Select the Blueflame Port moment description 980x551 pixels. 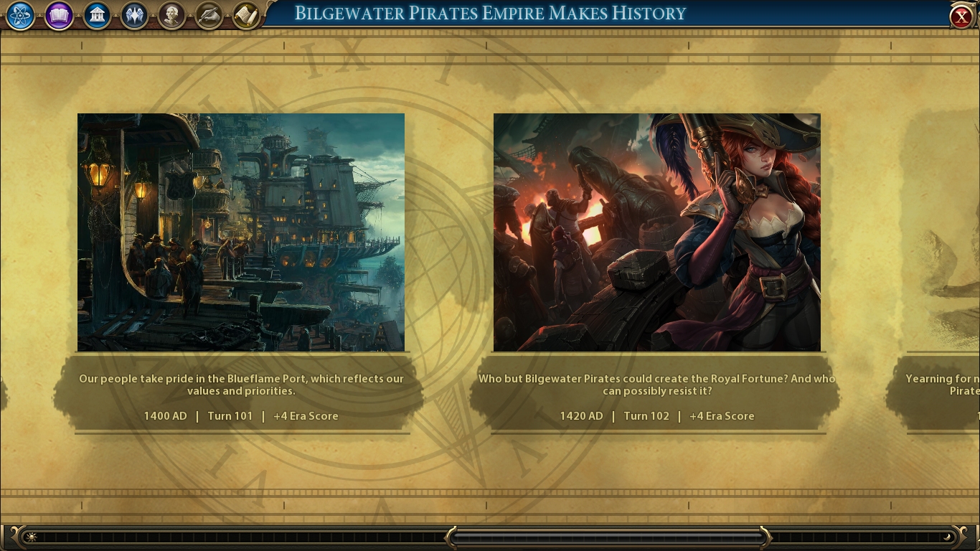(x=241, y=385)
